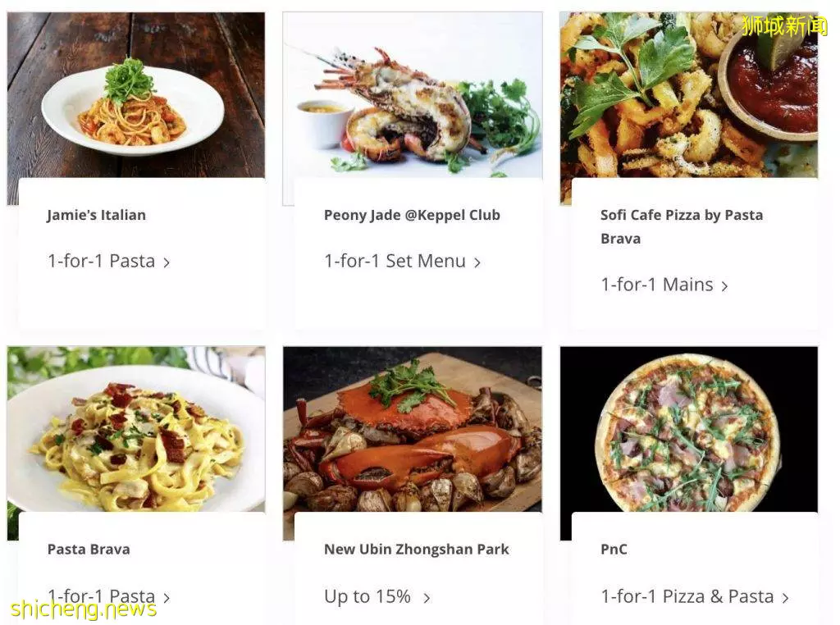Click the chevron next to Jamie's 1-for-1 Pasta

pyautogui.click(x=167, y=262)
